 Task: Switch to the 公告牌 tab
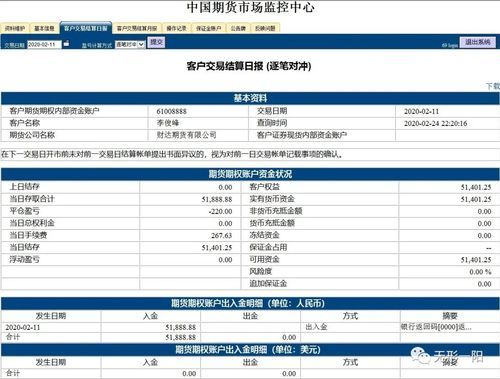238,28
